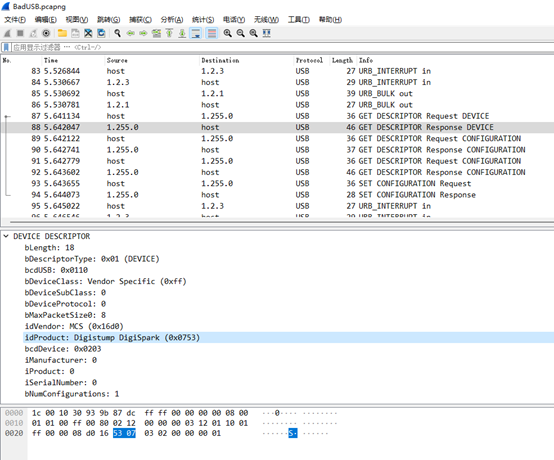Select packet 87 GET DESCRIPTOR Request DEVICE
Viewport: 554px width, 460px height.
coord(278,116)
